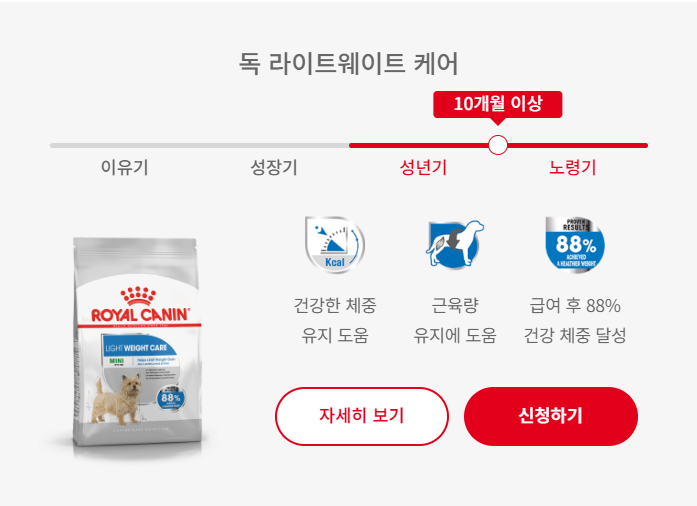The width and height of the screenshot is (697, 506).
Task: Click the red tooltip pointer arrow
Action: tap(497, 121)
